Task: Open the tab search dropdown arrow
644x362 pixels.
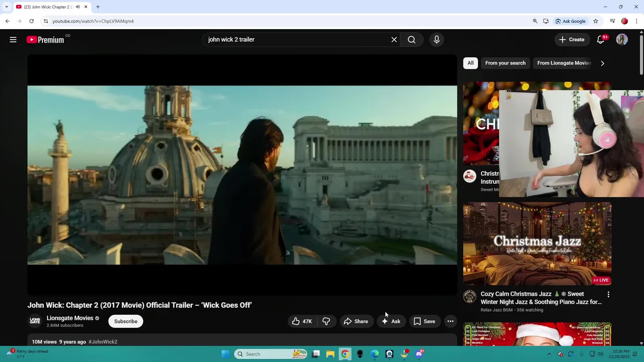Action: click(6, 7)
